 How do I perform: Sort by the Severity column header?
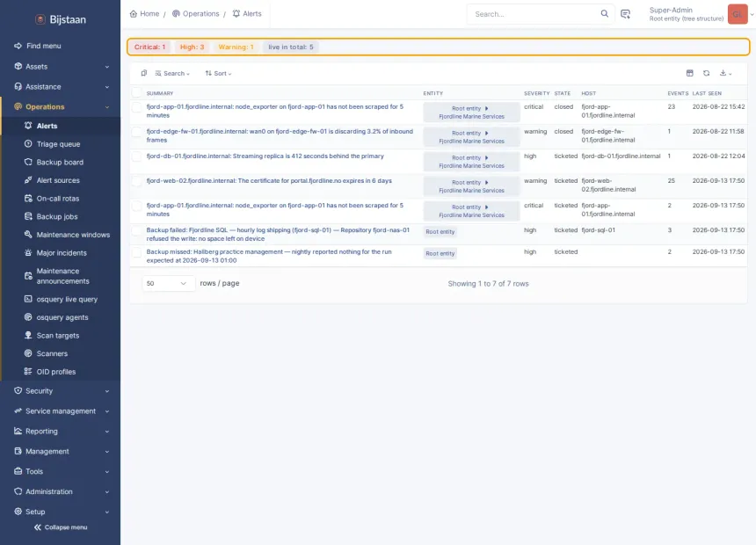tap(536, 93)
